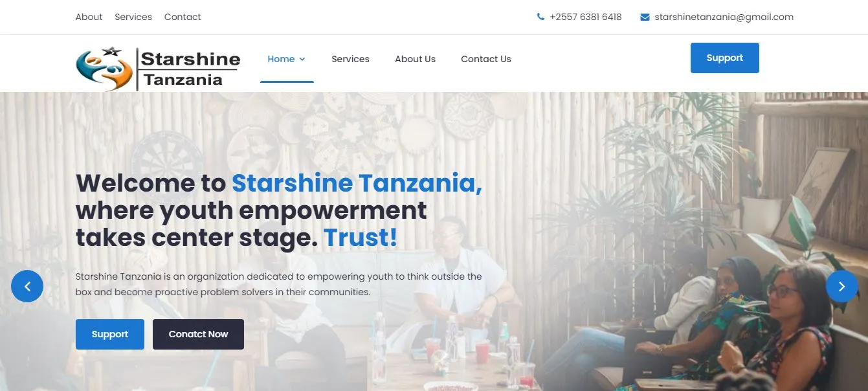Viewport: 868px width, 391px height.
Task: Go to previous slide with left arrow
Action: [x=27, y=286]
